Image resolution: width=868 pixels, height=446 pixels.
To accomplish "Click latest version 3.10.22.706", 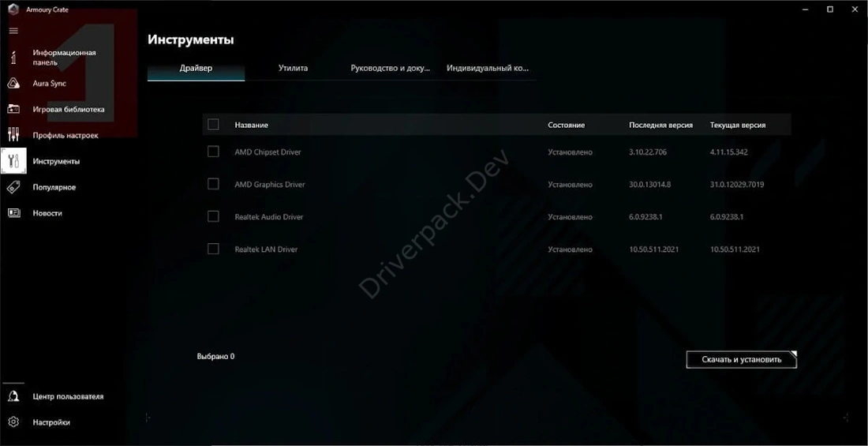I will coord(648,152).
